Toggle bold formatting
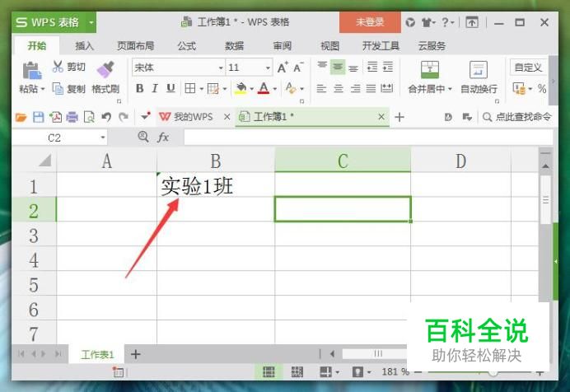Viewport: 570px width, 392px height. [139, 88]
